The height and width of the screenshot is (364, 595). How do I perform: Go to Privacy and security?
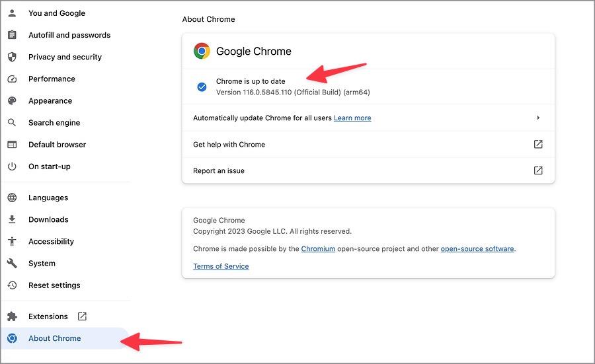[65, 57]
